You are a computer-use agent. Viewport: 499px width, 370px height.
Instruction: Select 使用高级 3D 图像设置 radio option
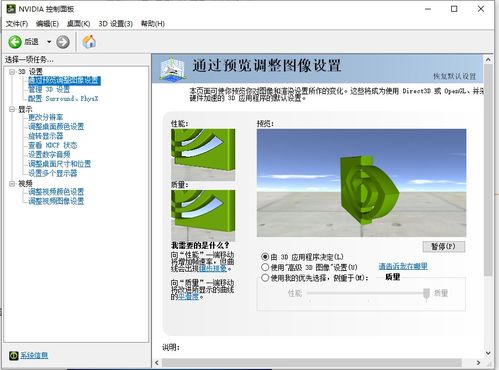pyautogui.click(x=265, y=267)
